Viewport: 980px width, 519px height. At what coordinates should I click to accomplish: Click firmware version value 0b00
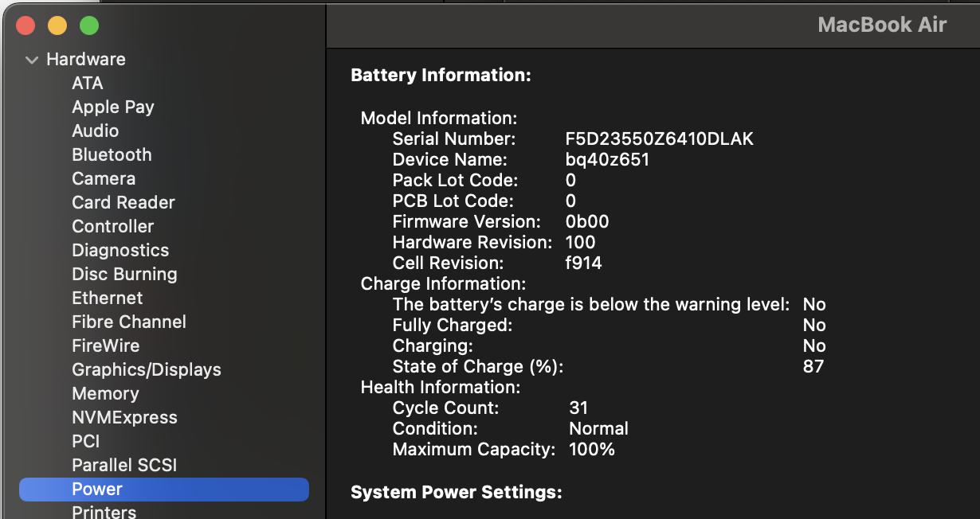tap(586, 221)
